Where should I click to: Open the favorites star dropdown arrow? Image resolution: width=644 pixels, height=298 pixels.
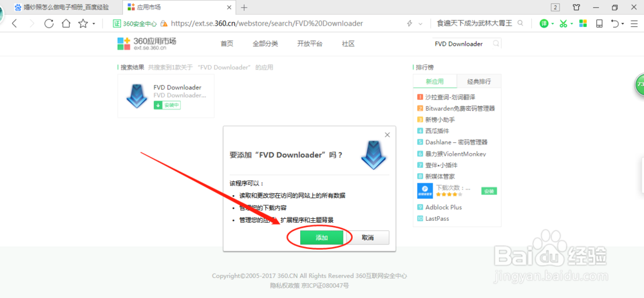point(93,24)
